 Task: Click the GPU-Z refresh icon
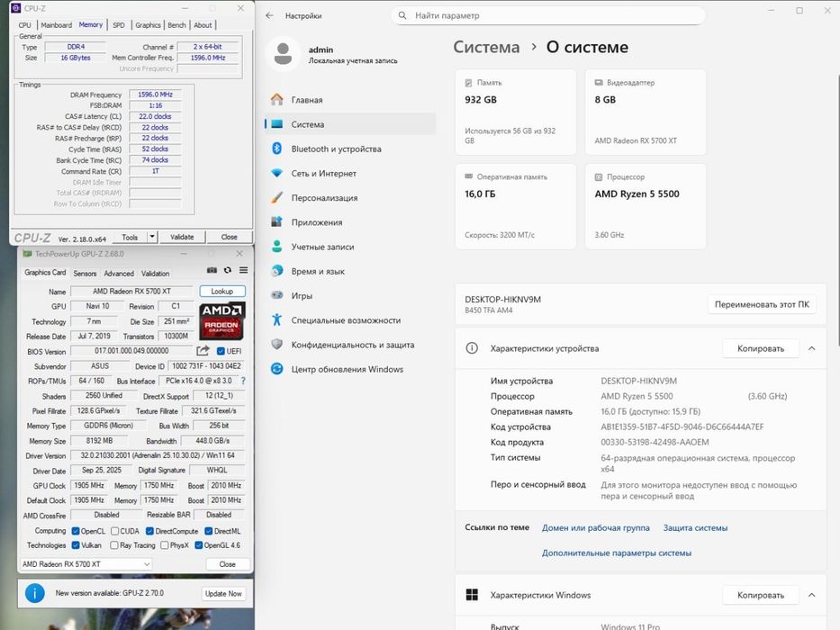[228, 270]
